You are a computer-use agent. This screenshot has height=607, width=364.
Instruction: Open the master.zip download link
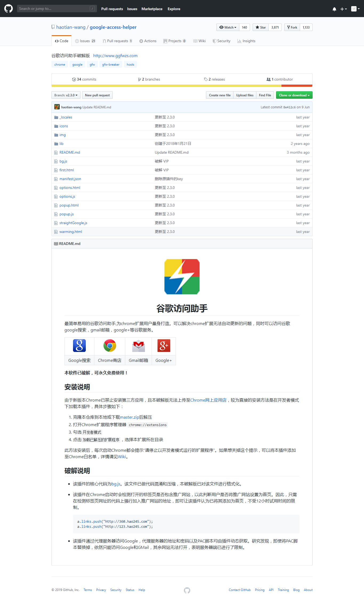point(130,417)
